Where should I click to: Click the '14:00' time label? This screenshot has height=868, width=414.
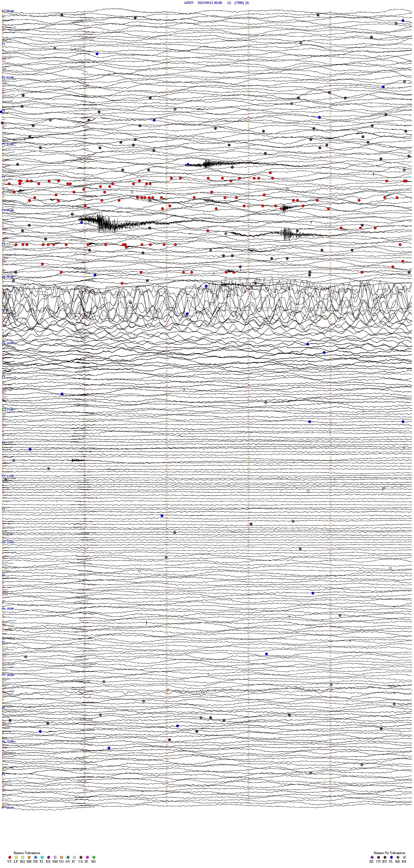10,476
